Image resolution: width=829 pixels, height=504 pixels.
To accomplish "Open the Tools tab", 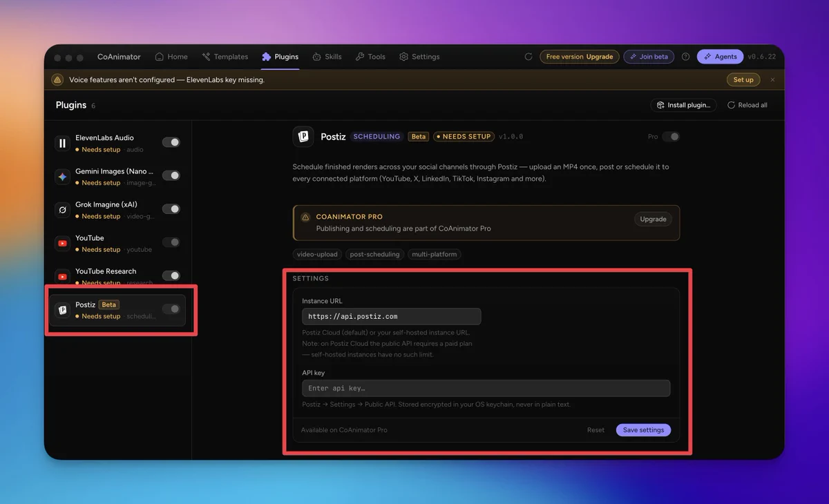I will point(370,57).
